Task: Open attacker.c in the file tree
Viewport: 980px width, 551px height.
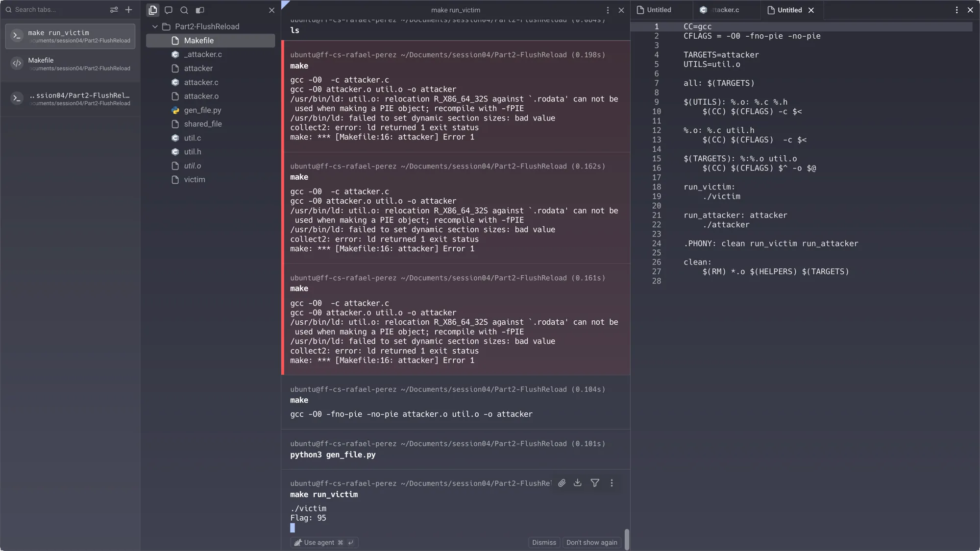Action: tap(211, 82)
